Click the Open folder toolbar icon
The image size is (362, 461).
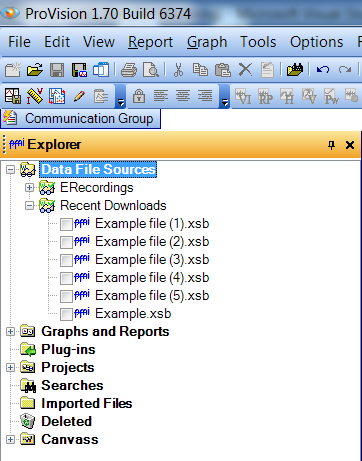35,70
